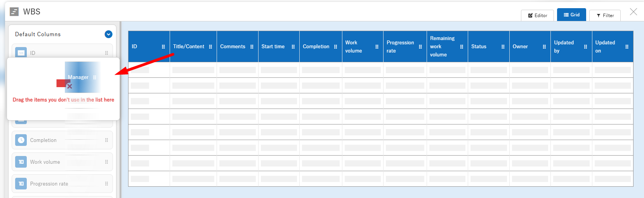Image resolution: width=644 pixels, height=198 pixels.
Task: Grab the Progression rate list item handle
Action: [106, 184]
